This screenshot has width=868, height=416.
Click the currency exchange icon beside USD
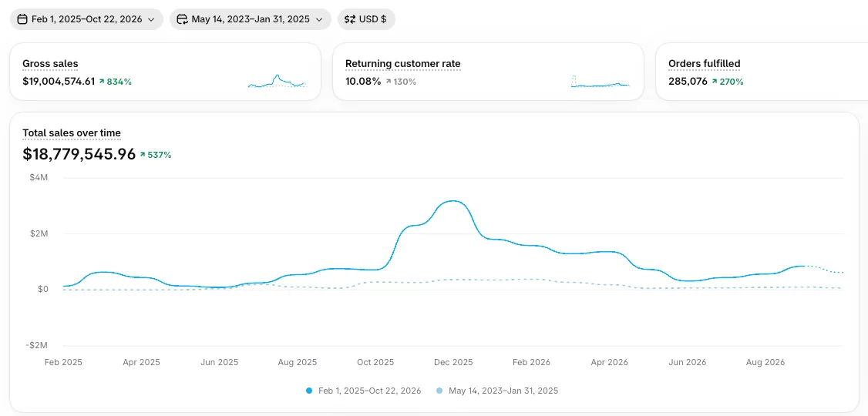tap(350, 19)
